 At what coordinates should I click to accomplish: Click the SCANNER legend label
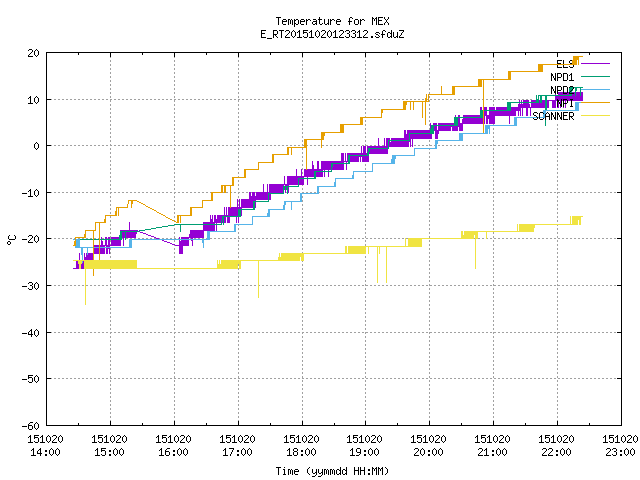pyautogui.click(x=553, y=116)
